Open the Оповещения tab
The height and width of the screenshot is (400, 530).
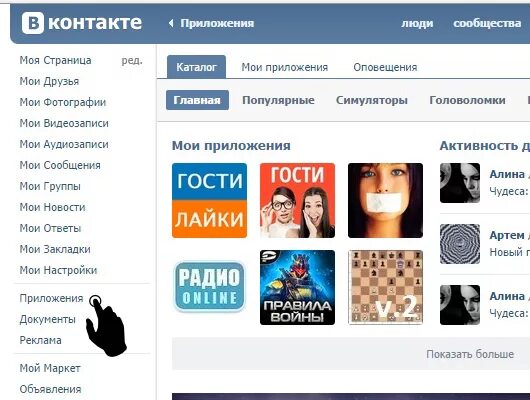[385, 67]
